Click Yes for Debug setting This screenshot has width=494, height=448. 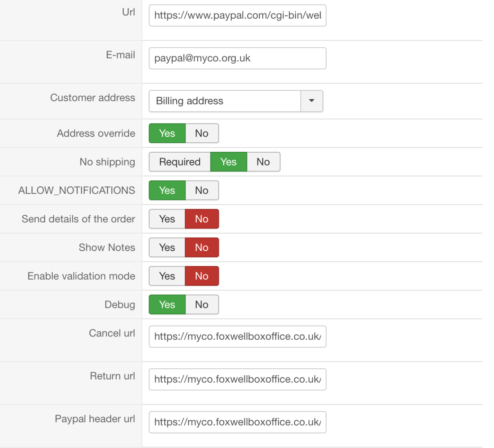click(167, 304)
